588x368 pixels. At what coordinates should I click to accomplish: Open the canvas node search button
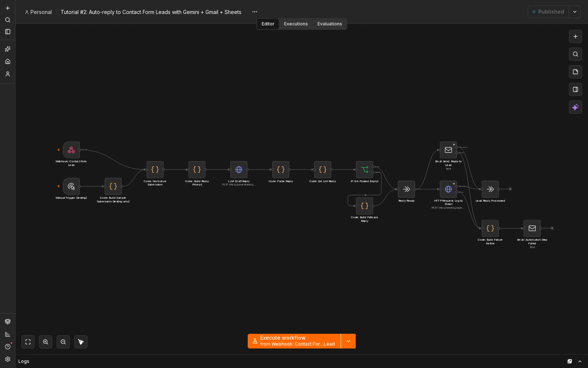point(576,54)
